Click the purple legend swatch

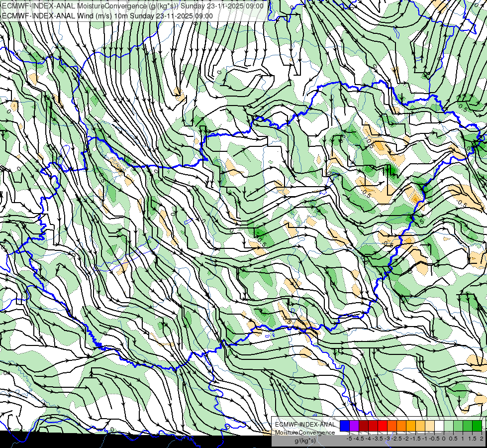(x=354, y=426)
